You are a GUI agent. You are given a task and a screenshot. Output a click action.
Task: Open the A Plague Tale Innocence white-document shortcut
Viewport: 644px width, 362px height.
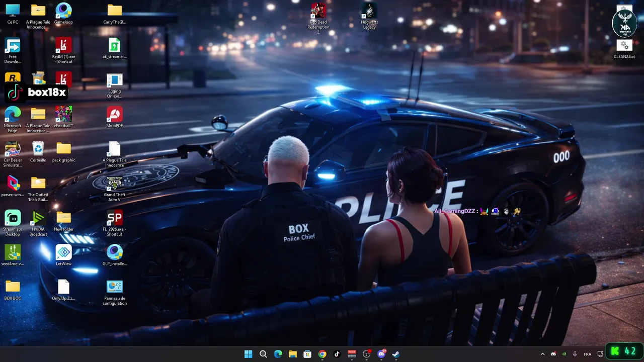click(114, 154)
